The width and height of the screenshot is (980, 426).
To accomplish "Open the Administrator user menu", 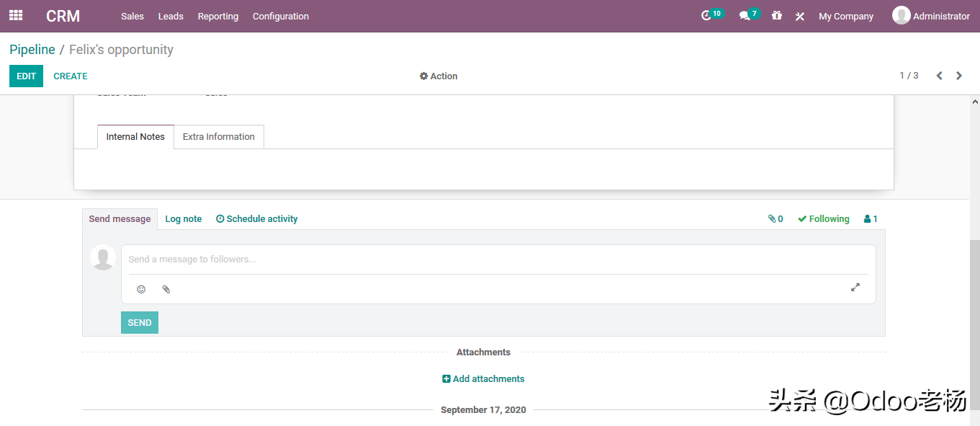I will [x=930, y=16].
